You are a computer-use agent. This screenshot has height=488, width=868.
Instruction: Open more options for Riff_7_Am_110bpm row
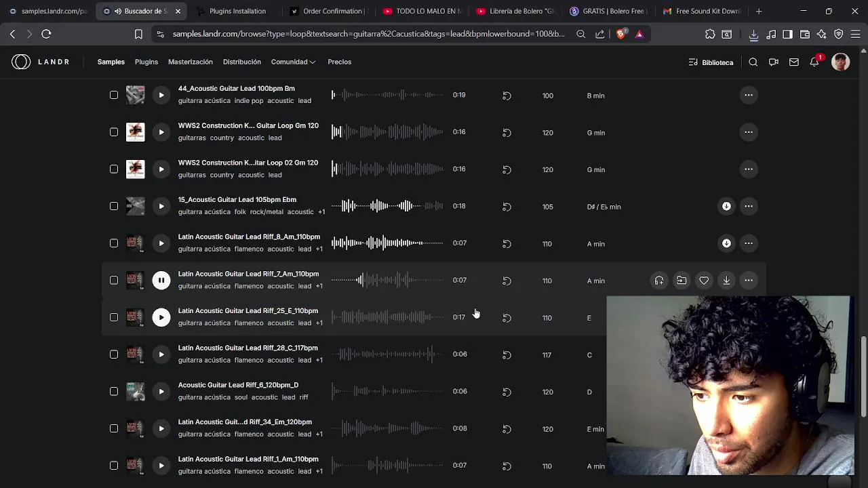tap(749, 281)
